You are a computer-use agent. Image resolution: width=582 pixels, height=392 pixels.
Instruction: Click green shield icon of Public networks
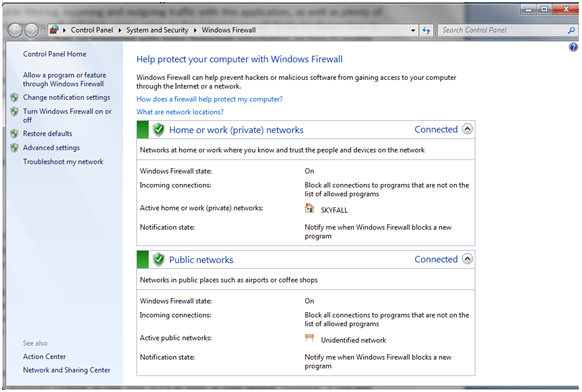pos(159,259)
